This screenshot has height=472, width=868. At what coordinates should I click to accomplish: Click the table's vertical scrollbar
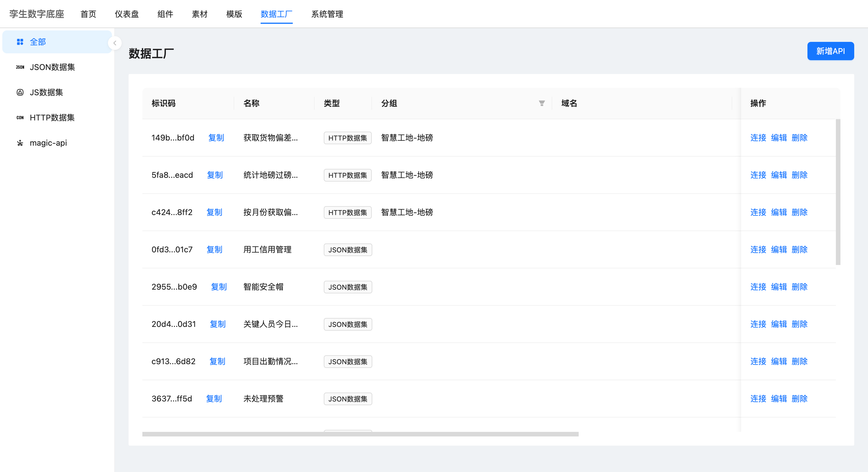(x=838, y=192)
